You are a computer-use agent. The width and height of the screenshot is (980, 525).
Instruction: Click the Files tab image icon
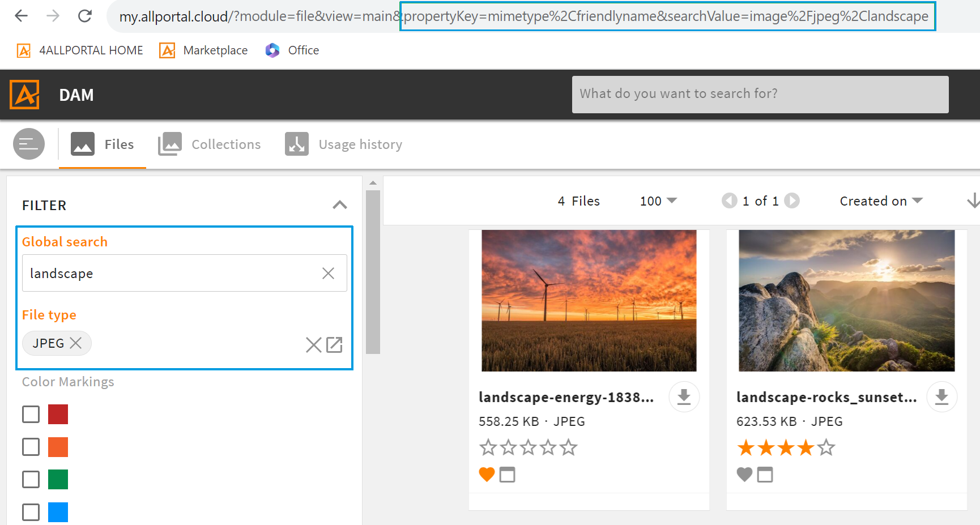[83, 144]
